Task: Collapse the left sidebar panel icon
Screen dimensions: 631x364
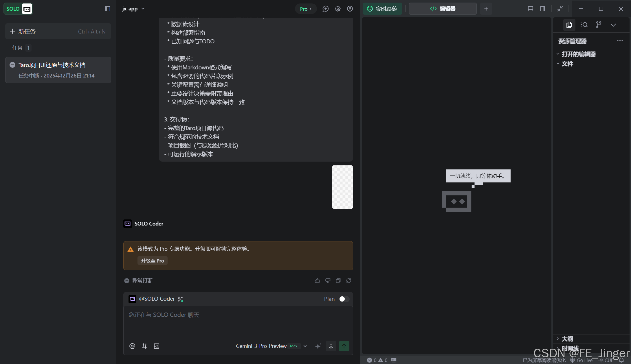Action: point(108,9)
